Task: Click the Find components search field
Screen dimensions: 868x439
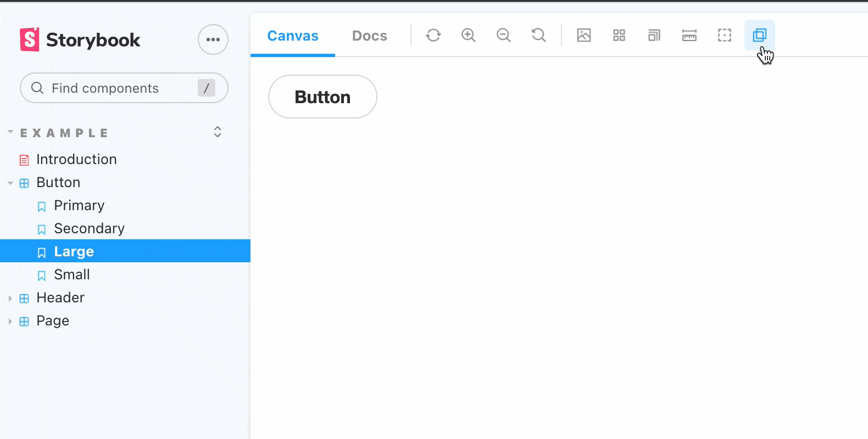Action: tap(124, 88)
